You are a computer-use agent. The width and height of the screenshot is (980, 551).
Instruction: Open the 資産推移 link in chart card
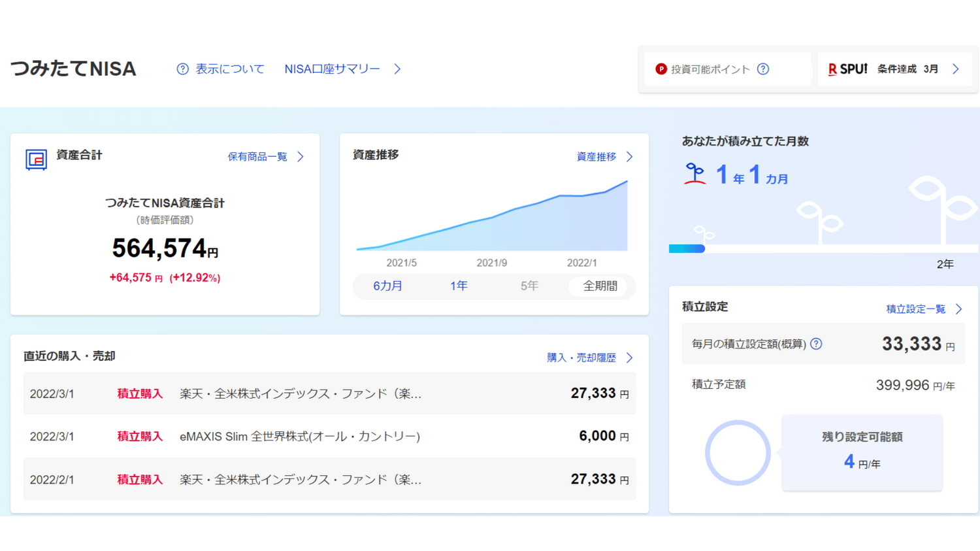pos(596,157)
